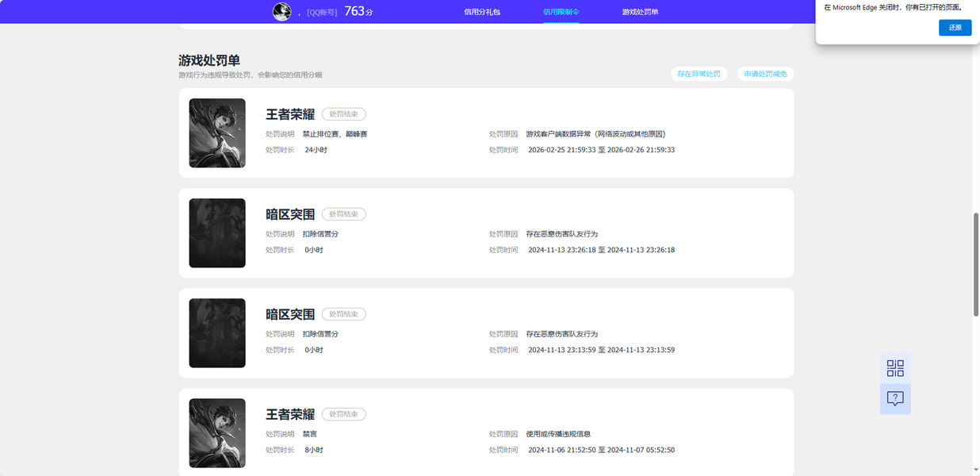Click the 游戏处罚单 section heading

209,60
